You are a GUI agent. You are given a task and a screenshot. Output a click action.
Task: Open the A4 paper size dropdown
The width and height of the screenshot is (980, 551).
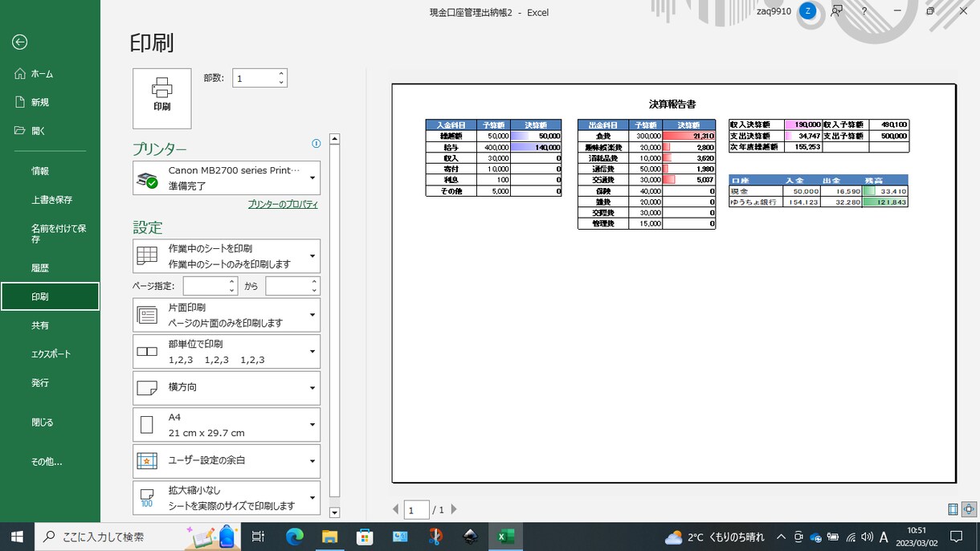[x=227, y=425]
